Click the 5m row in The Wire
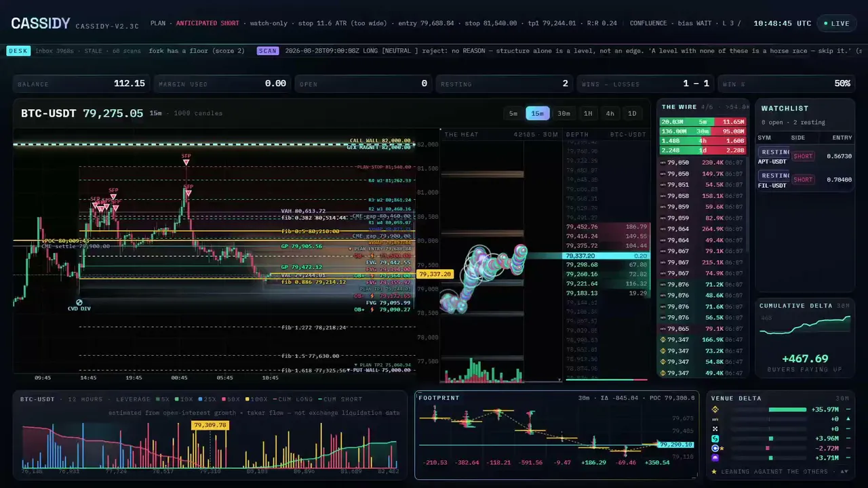The width and height of the screenshot is (868, 488). point(703,122)
